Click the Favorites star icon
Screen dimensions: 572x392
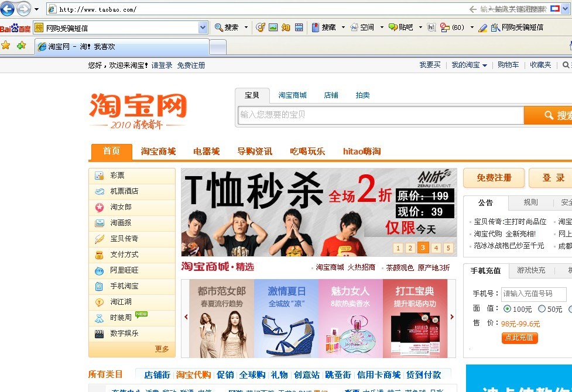pyautogui.click(x=6, y=46)
